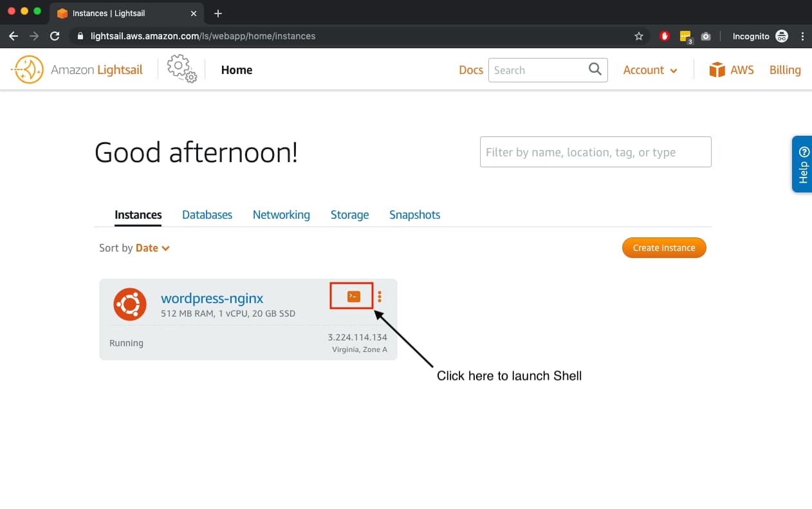Focus the Filter by name, location, tag field

pos(596,152)
